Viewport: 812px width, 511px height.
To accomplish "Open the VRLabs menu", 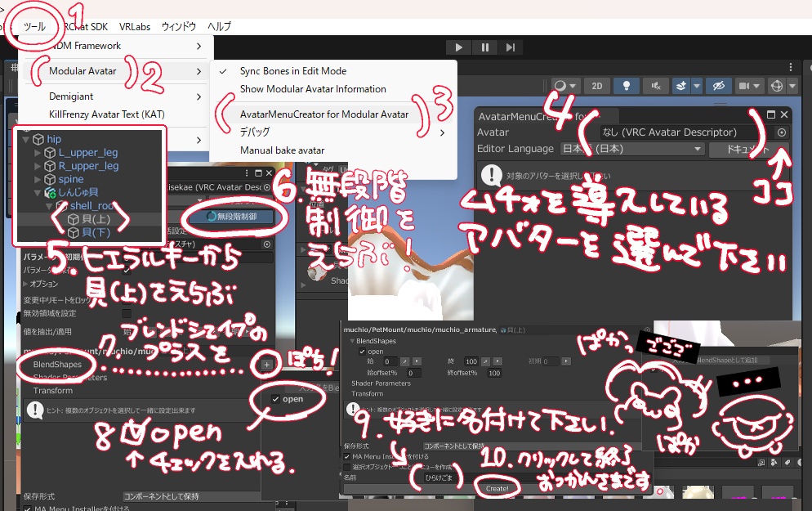I will (135, 26).
